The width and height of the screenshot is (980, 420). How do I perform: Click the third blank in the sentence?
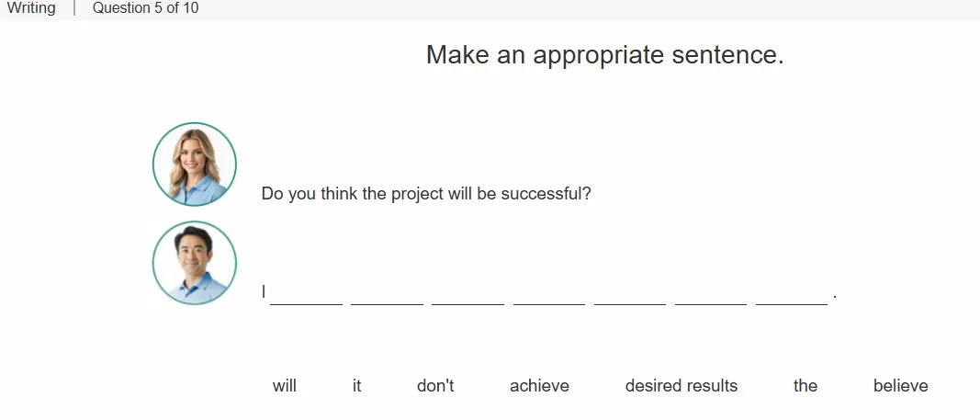[467, 295]
